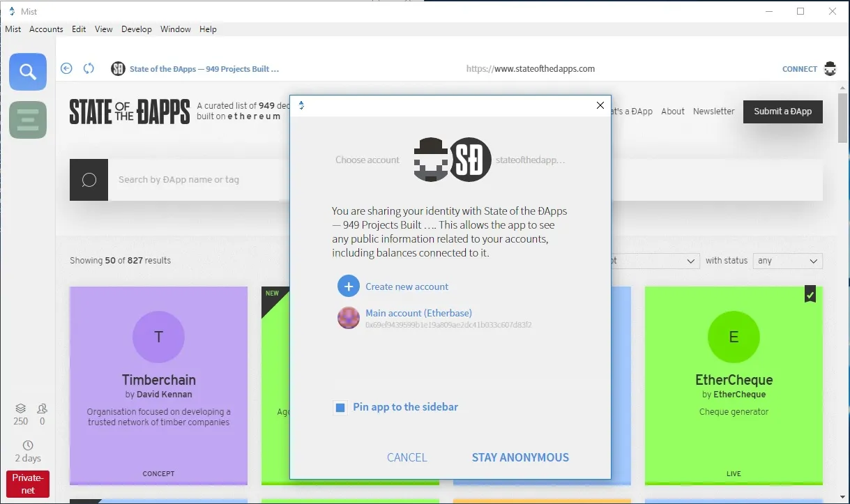This screenshot has height=504, width=850.
Task: Click the stateofthedapp… label in the dialog
Action: tap(531, 160)
